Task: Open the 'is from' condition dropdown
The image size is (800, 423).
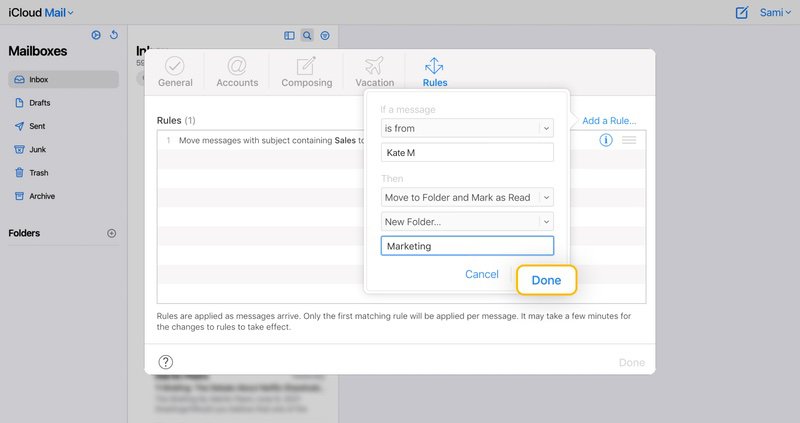Action: (467, 128)
